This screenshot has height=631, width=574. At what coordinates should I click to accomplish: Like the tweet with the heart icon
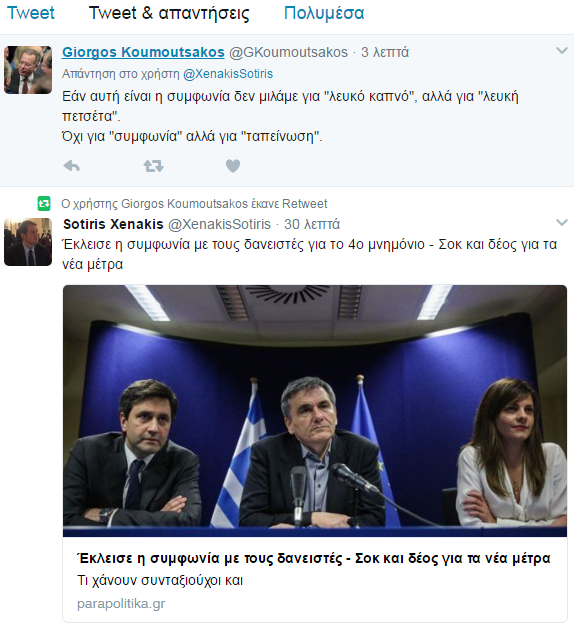pyautogui.click(x=233, y=166)
